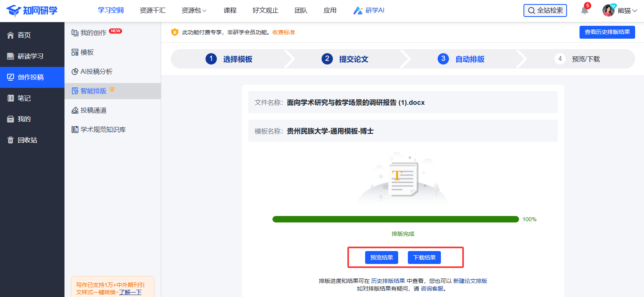Open the user avatar profile picture
The image size is (644, 297).
608,10
